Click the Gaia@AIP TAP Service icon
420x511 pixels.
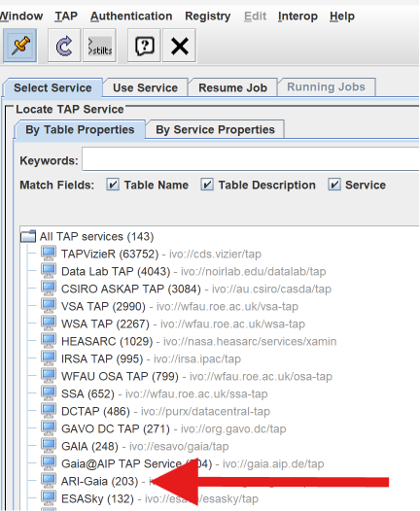click(x=49, y=463)
